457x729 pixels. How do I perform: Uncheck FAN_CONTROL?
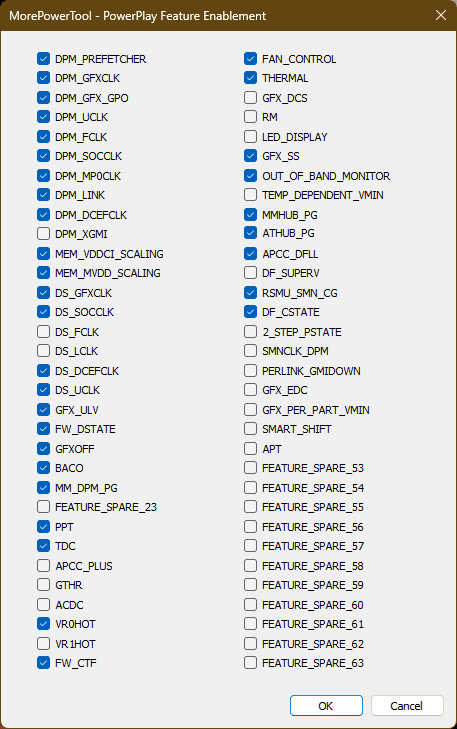point(250,59)
